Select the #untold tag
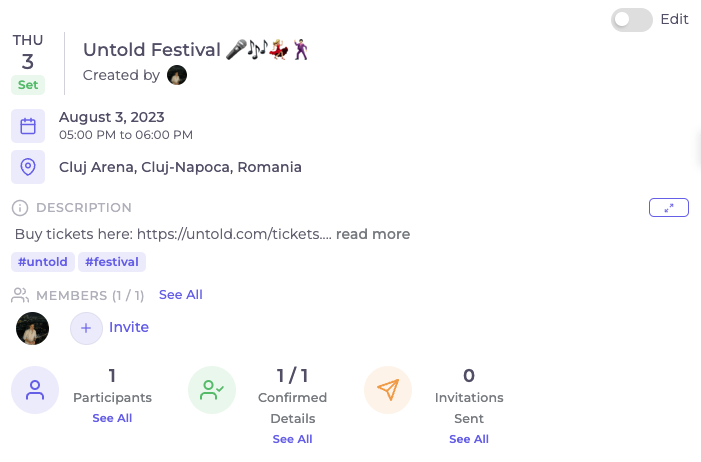Image resolution: width=701 pixels, height=462 pixels. (x=43, y=262)
